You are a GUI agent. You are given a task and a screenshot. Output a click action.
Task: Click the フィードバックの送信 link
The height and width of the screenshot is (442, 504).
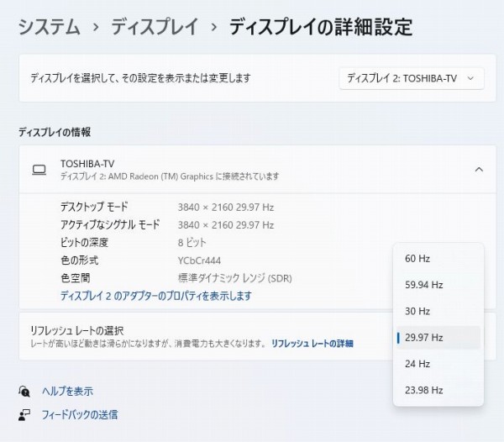coord(80,414)
